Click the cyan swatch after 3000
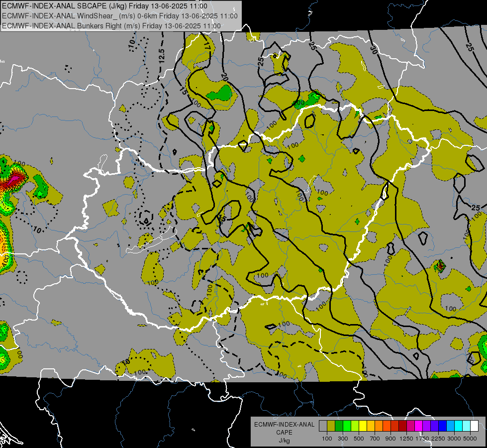 tap(459, 426)
